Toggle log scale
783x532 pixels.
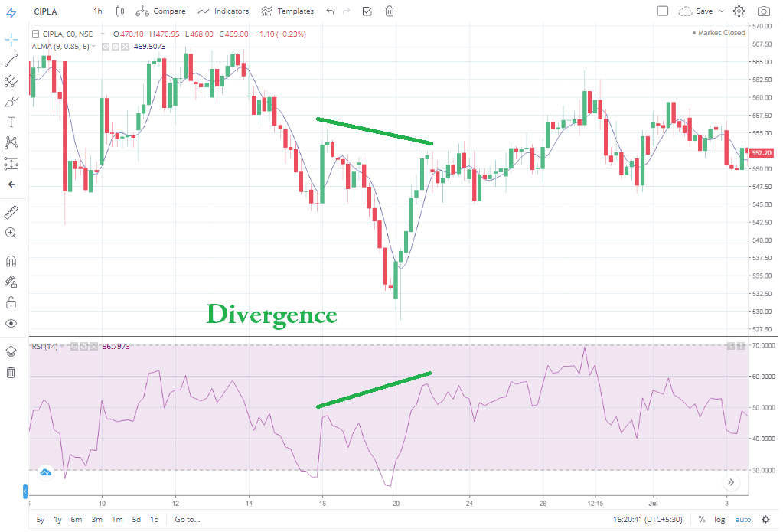(719, 520)
